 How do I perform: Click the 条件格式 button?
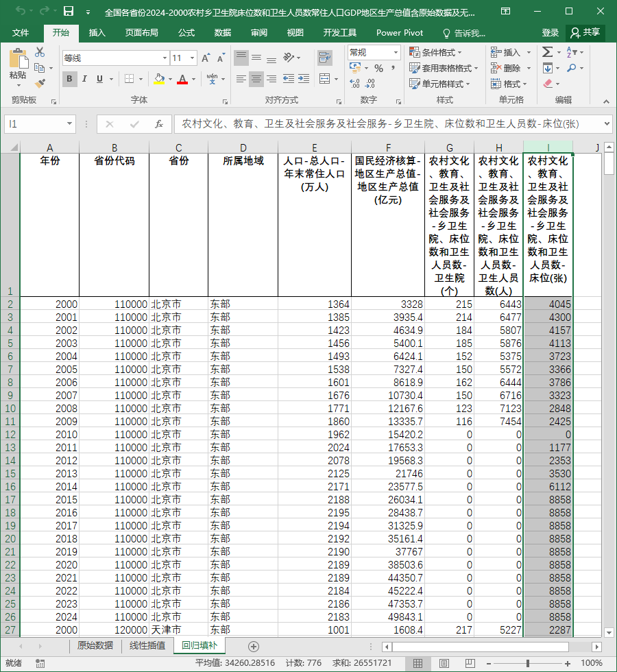[x=436, y=52]
